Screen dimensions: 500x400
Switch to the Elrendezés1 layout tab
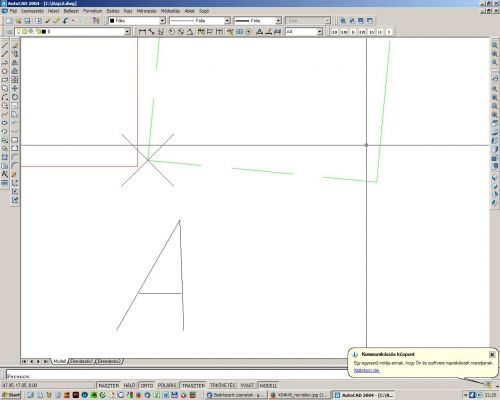[x=81, y=361]
